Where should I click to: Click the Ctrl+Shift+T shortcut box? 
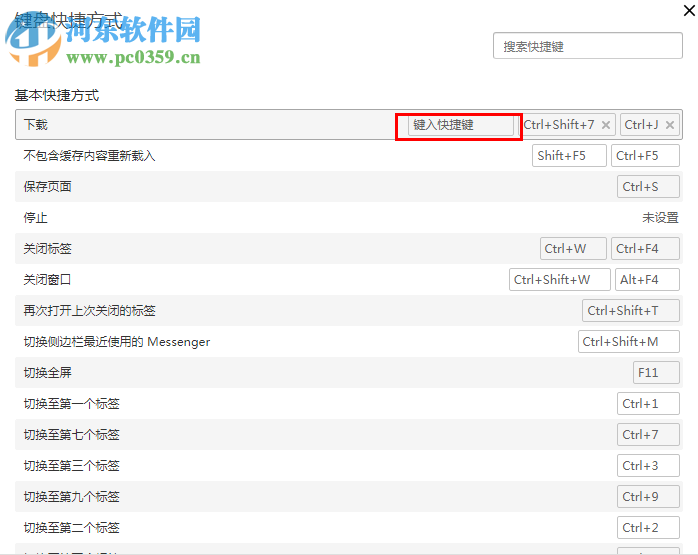[631, 311]
